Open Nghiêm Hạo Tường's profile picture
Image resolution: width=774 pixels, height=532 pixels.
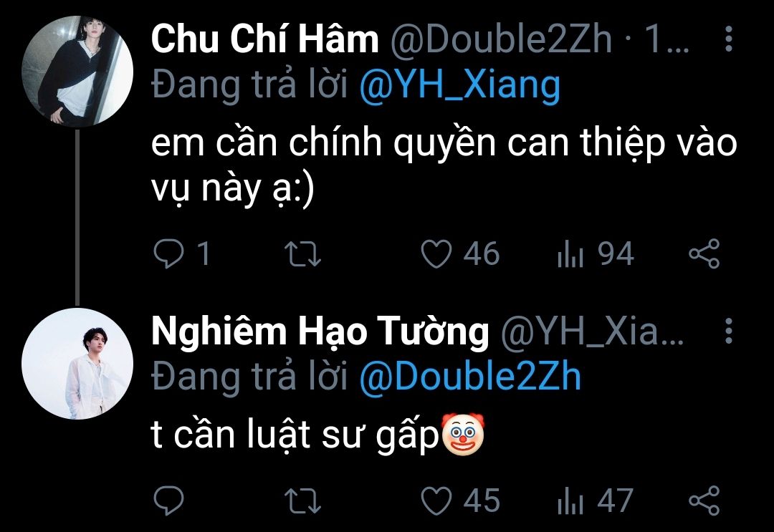tap(77, 364)
